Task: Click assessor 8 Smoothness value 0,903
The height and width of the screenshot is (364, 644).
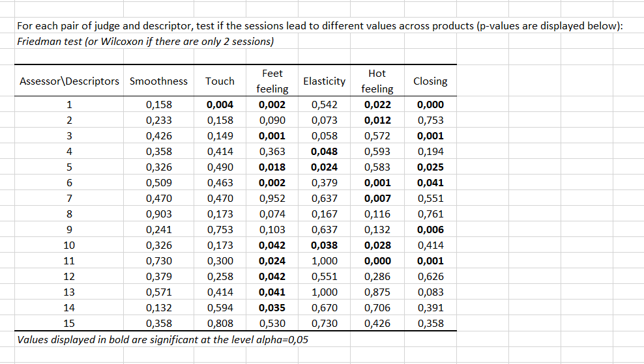Action: coord(158,214)
